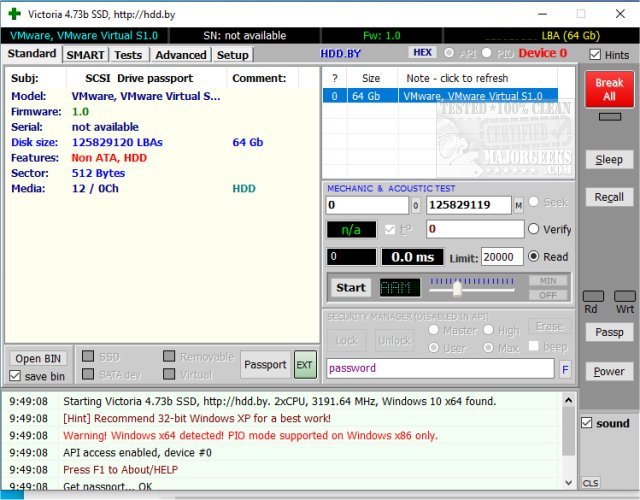Viewport: 640px width, 500px height.
Task: Select the High radio option
Action: point(488,330)
